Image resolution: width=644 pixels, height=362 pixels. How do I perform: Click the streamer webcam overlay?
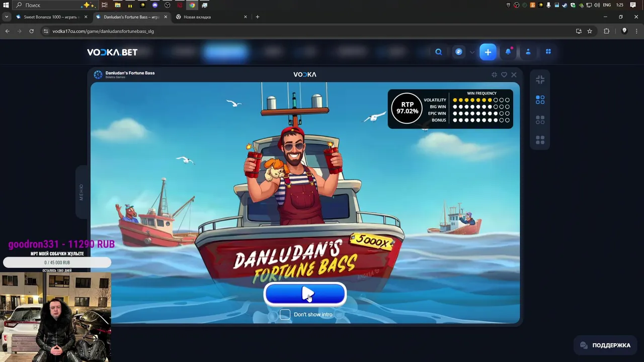55,317
